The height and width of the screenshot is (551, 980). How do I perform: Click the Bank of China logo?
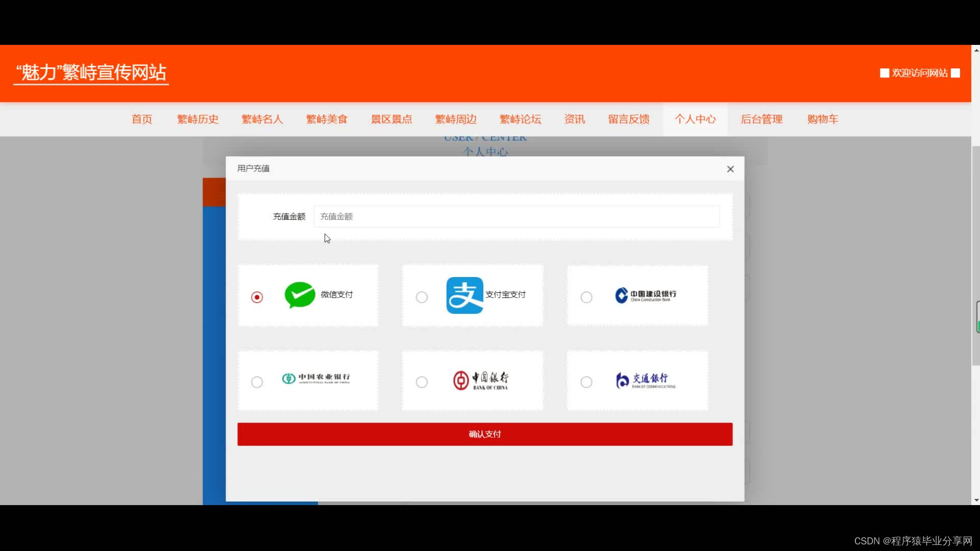pos(481,381)
